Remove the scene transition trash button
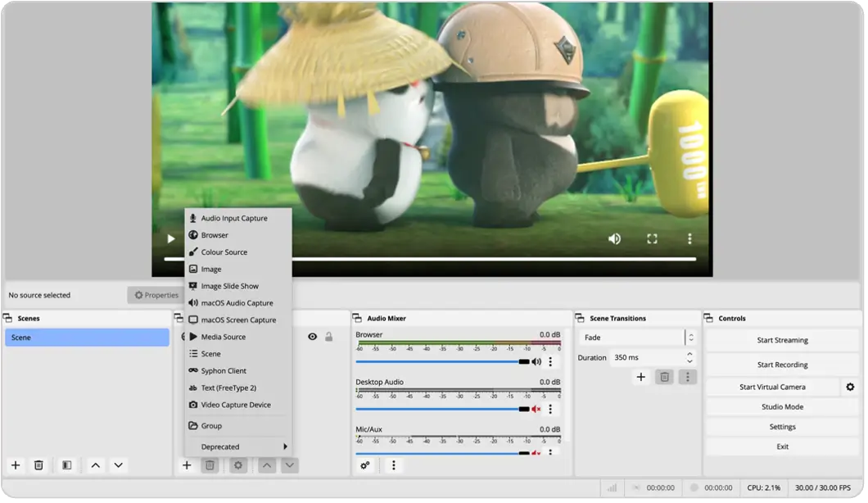Screen dimensions: 868x503 (x=666, y=378)
